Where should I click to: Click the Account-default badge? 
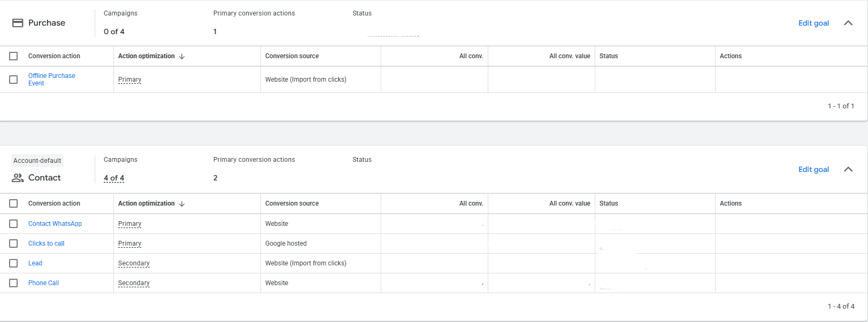tap(37, 161)
